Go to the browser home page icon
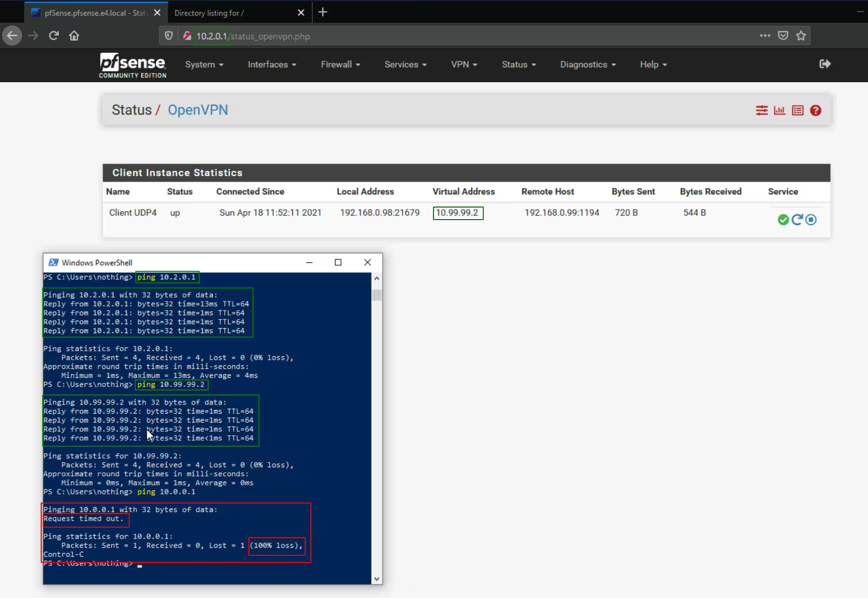This screenshot has width=868, height=598. [74, 36]
